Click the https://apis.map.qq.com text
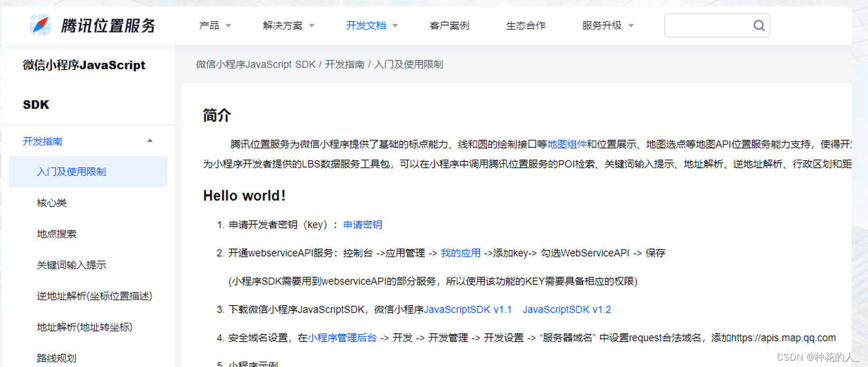This screenshot has width=868, height=367. 784,337
